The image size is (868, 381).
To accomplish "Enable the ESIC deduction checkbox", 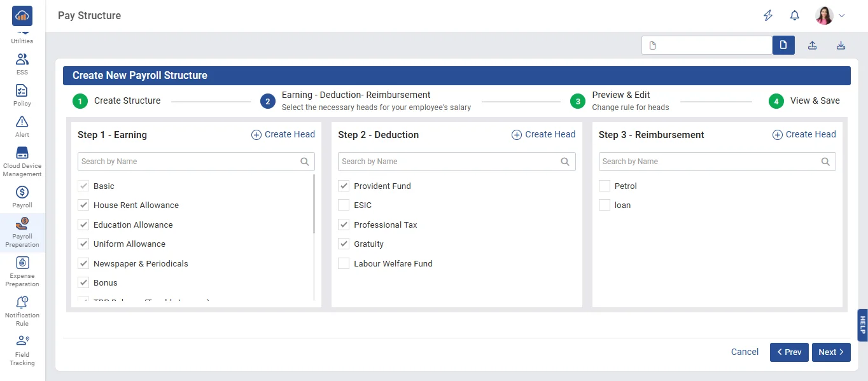I will tap(344, 205).
